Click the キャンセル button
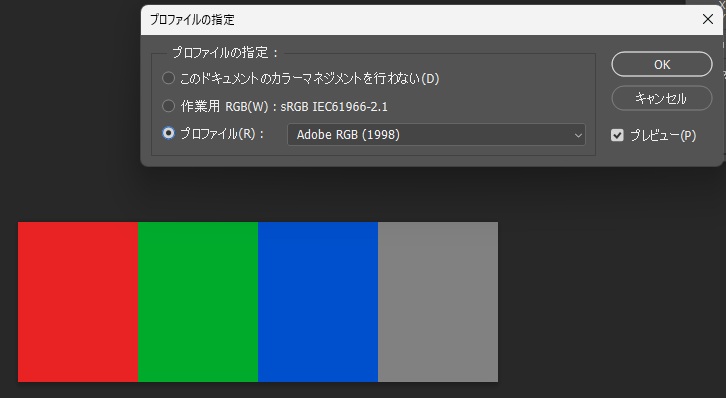The width and height of the screenshot is (726, 398). pos(662,98)
